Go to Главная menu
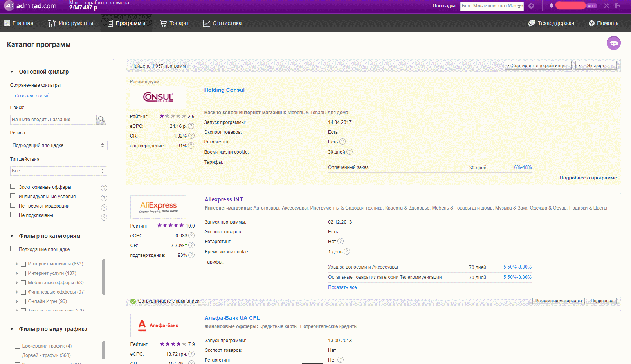This screenshot has width=631, height=364. pos(18,23)
